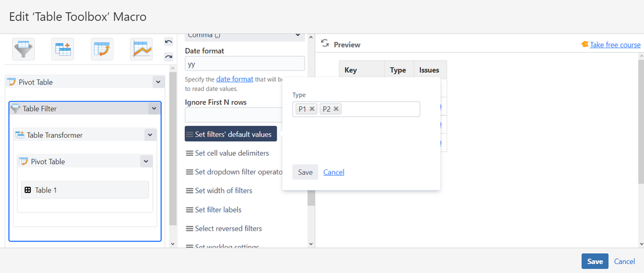Open the Table Transformer dropdown arrow
644x273 pixels.
[150, 135]
